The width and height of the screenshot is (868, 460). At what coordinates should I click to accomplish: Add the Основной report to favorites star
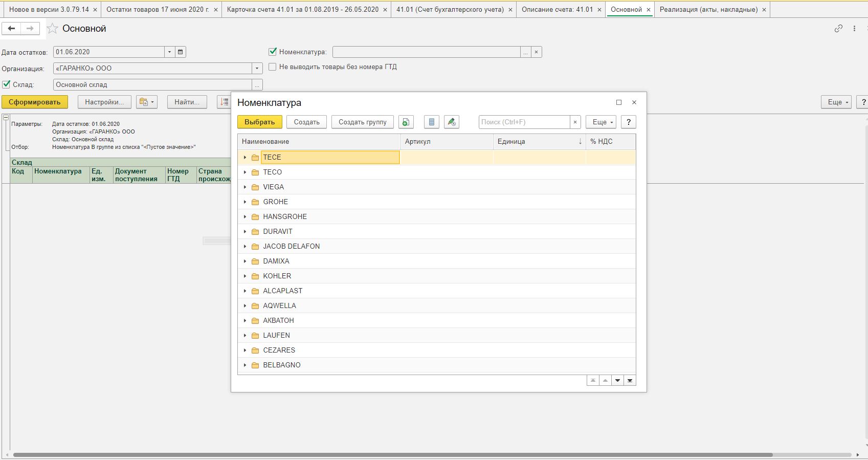[52, 29]
